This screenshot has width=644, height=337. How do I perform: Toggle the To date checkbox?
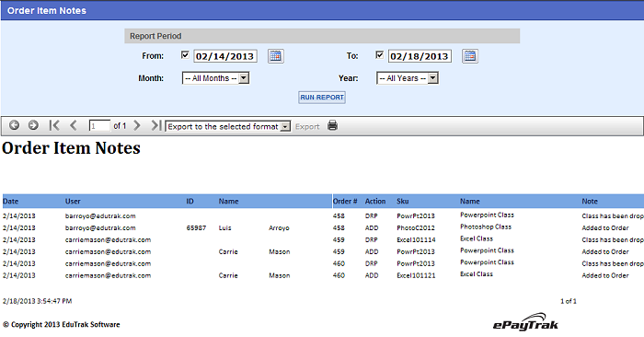[x=379, y=54]
